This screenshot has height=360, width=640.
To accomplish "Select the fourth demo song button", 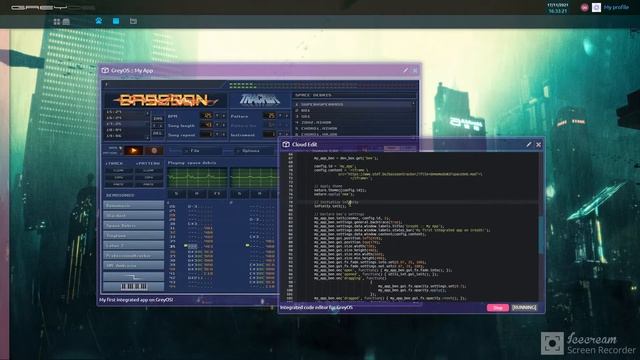I will tap(133, 236).
